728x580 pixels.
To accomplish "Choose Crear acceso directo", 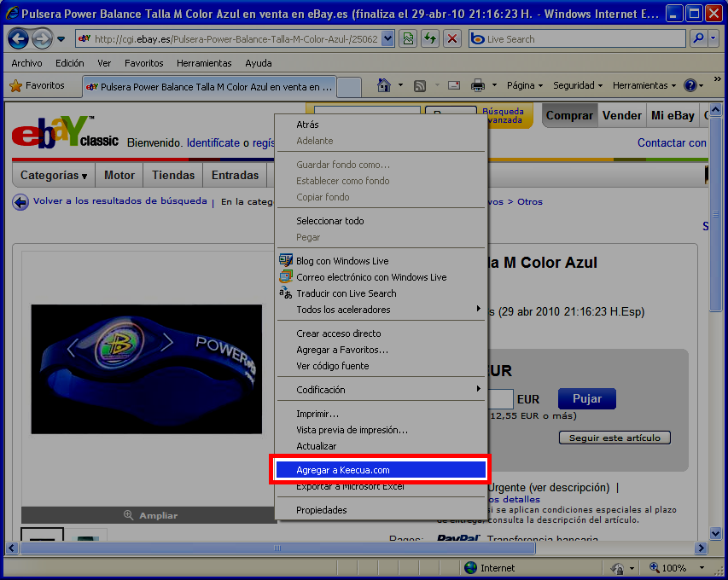I will (381, 333).
